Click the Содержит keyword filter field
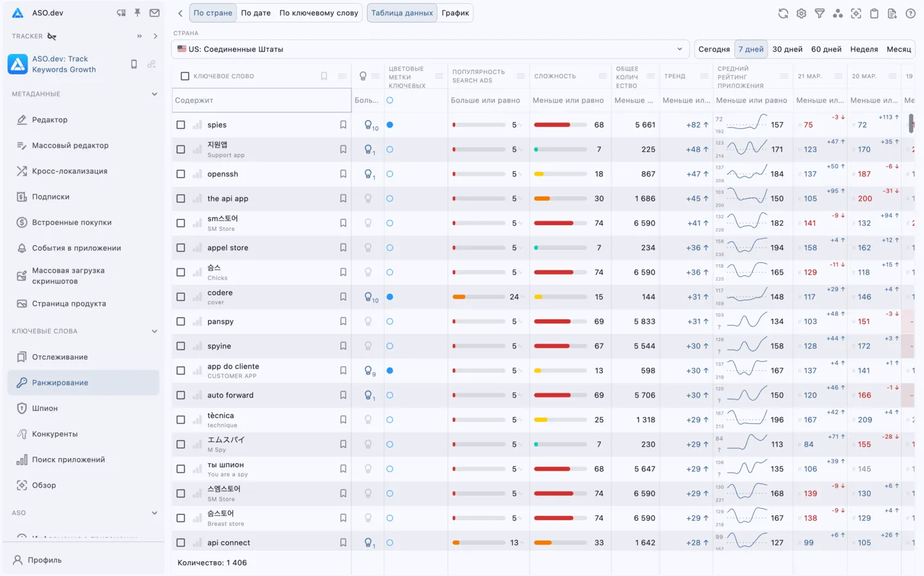This screenshot has width=924, height=576. click(262, 101)
